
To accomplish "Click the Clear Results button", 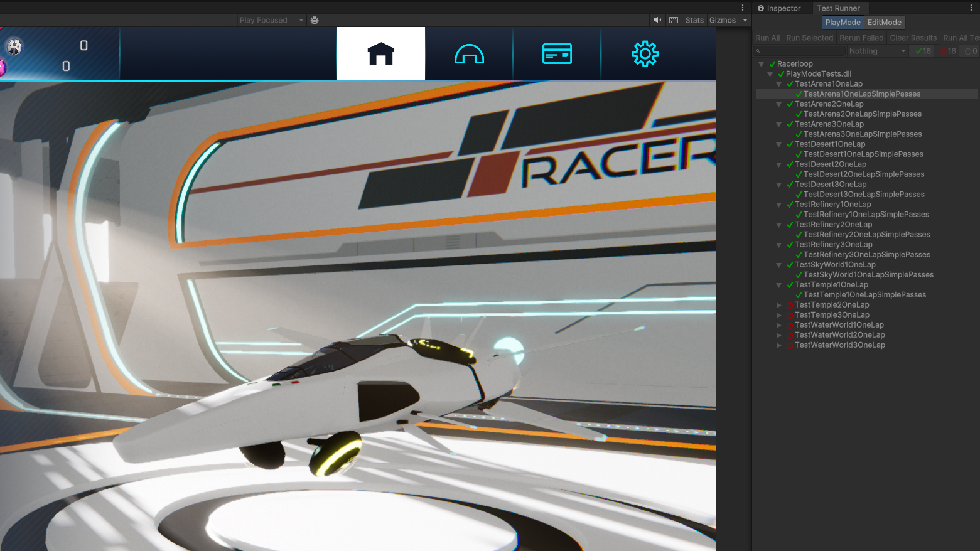I will (913, 38).
